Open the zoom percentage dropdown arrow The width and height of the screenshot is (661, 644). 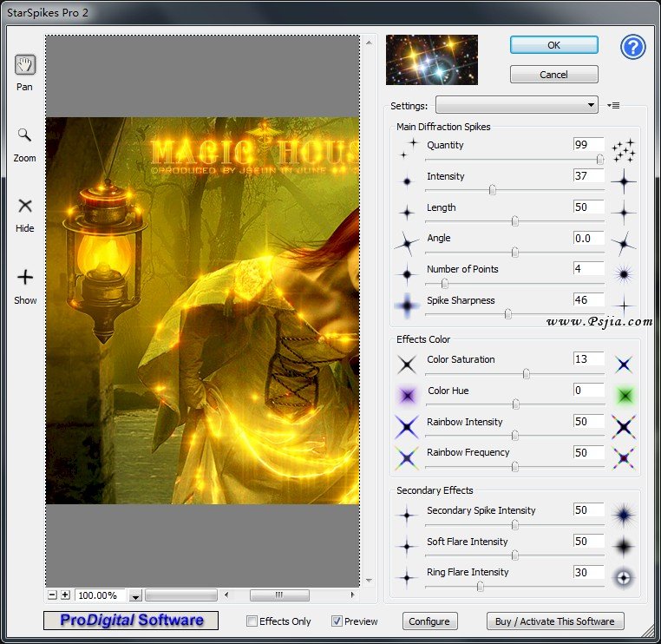coord(135,595)
